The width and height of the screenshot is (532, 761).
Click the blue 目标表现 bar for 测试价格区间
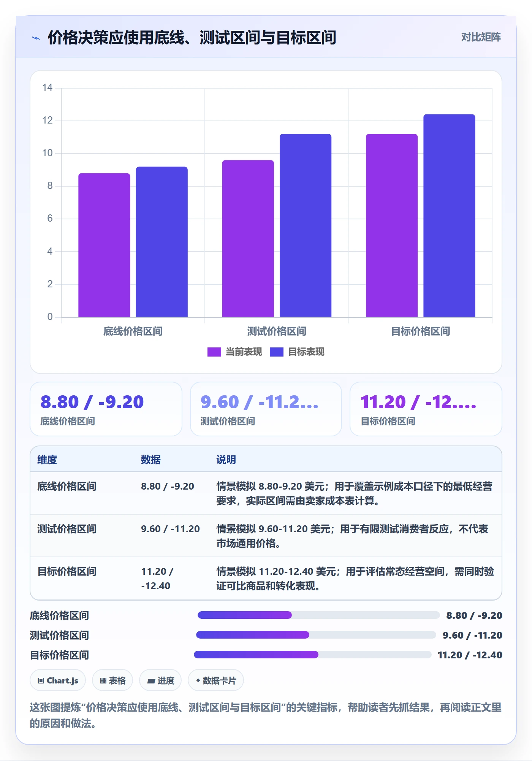(306, 225)
